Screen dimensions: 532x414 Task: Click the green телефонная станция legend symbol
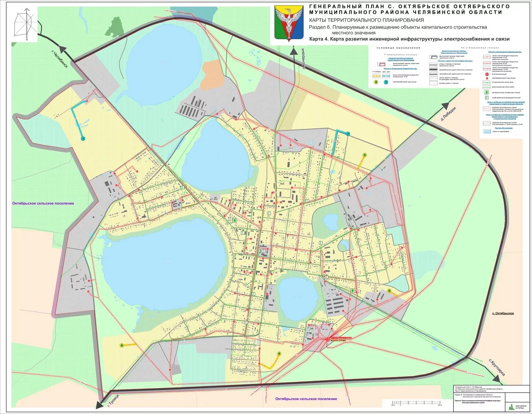tap(486, 92)
